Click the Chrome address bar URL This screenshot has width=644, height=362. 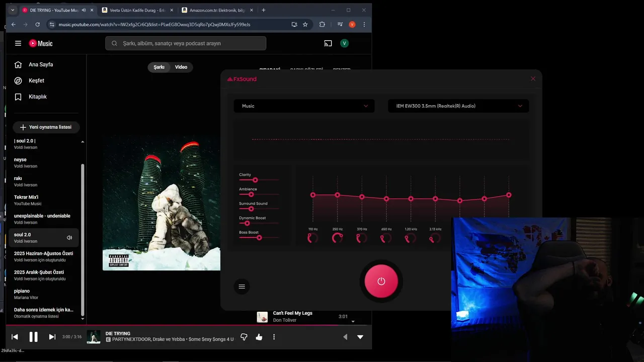click(154, 24)
